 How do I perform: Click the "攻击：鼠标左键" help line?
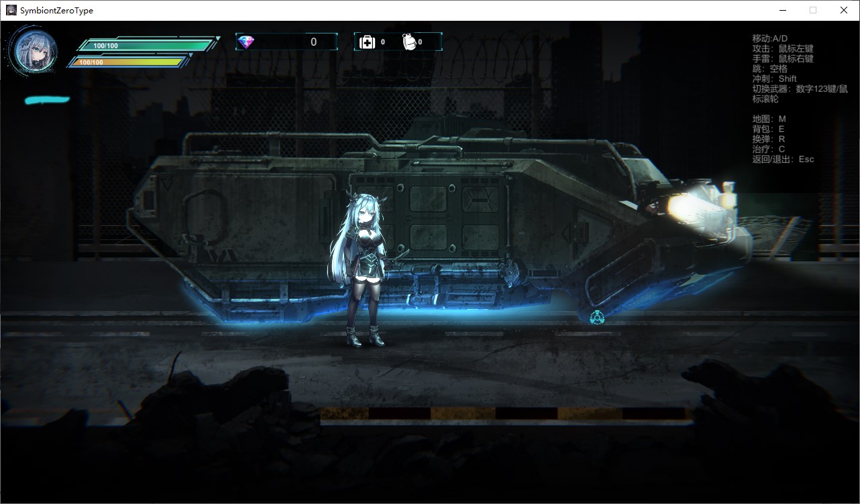[x=783, y=48]
